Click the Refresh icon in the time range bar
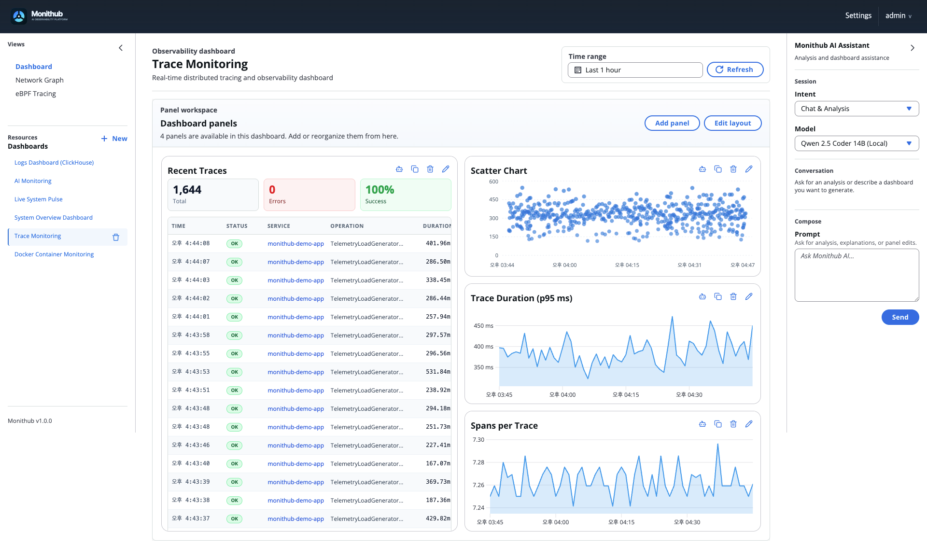The height and width of the screenshot is (560, 927). pyautogui.click(x=719, y=70)
